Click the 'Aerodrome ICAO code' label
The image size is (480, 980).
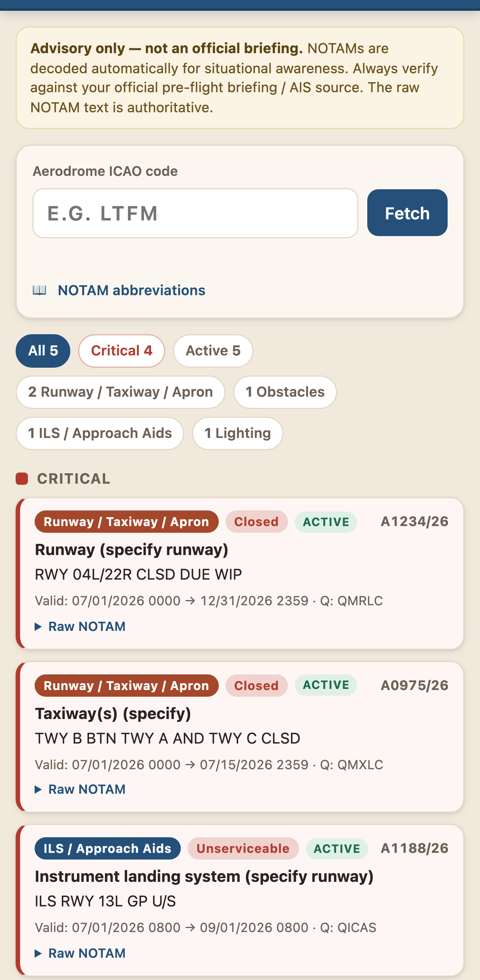click(105, 171)
